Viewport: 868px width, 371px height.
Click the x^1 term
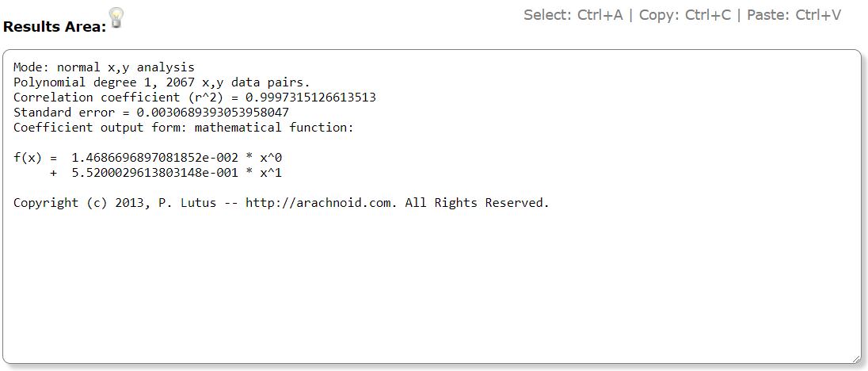tap(271, 173)
